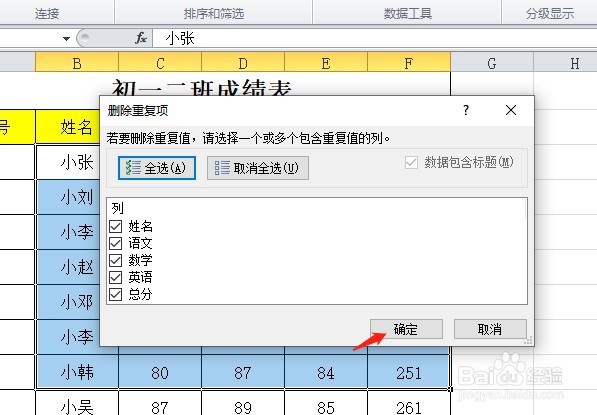Select the cell containing 小邓

point(68,302)
